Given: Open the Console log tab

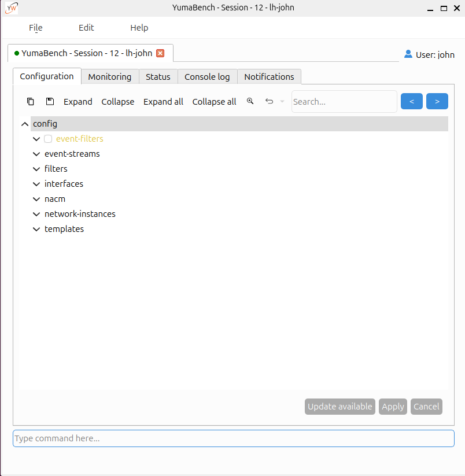Looking at the screenshot, I should 207,77.
